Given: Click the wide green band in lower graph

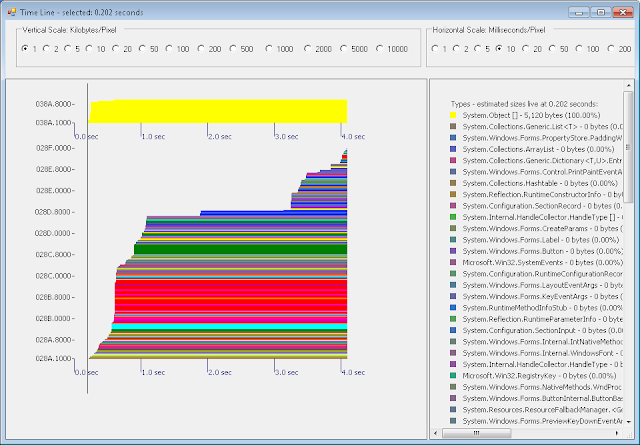Looking at the screenshot, I should (240, 249).
